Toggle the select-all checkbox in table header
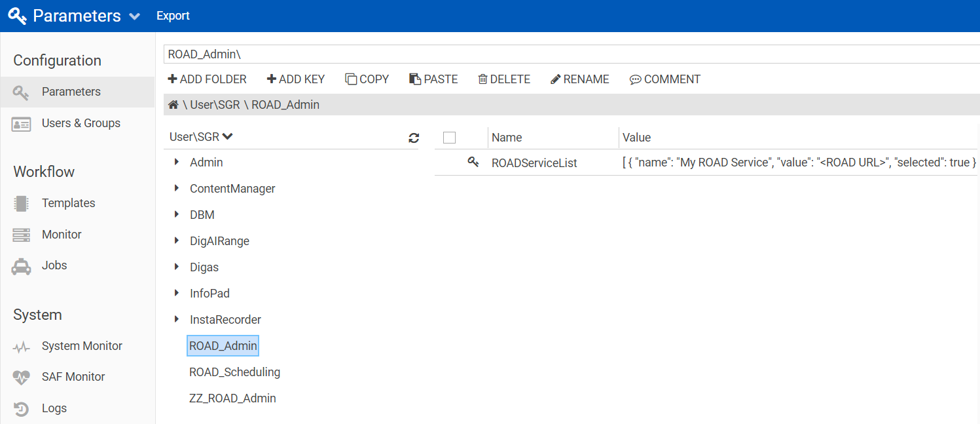 point(449,138)
